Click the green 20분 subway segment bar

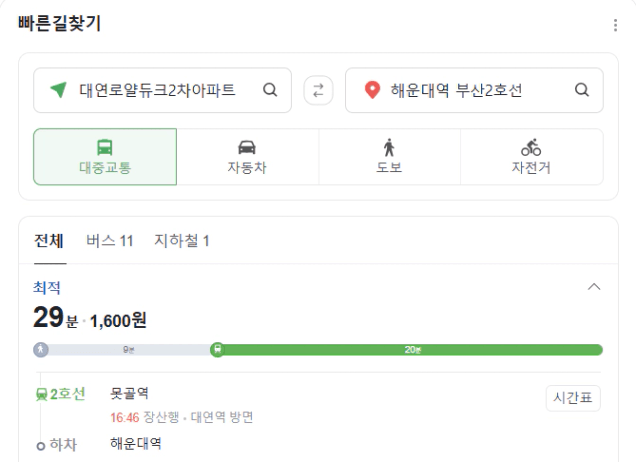(412, 350)
